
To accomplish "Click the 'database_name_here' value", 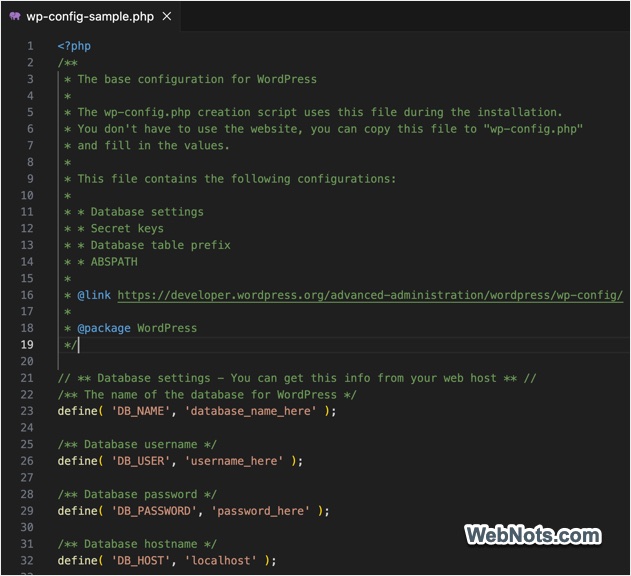I will [251, 411].
